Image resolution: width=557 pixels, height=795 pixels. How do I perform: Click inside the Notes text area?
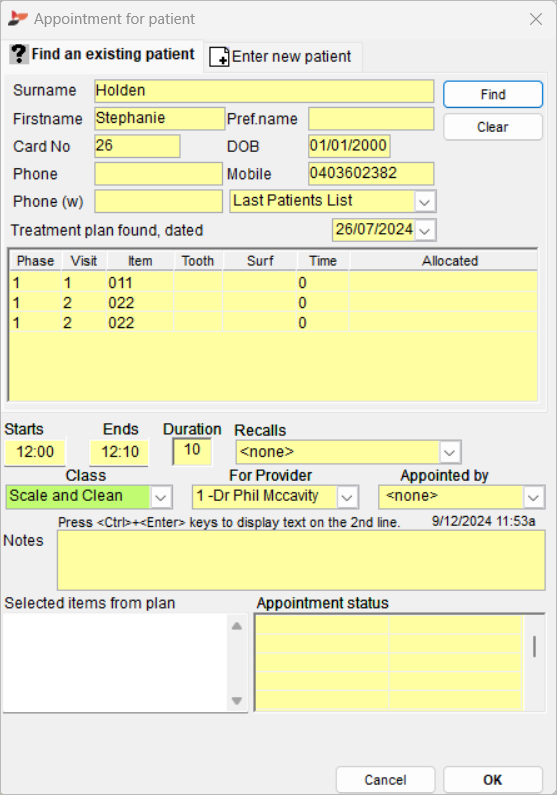pyautogui.click(x=301, y=560)
